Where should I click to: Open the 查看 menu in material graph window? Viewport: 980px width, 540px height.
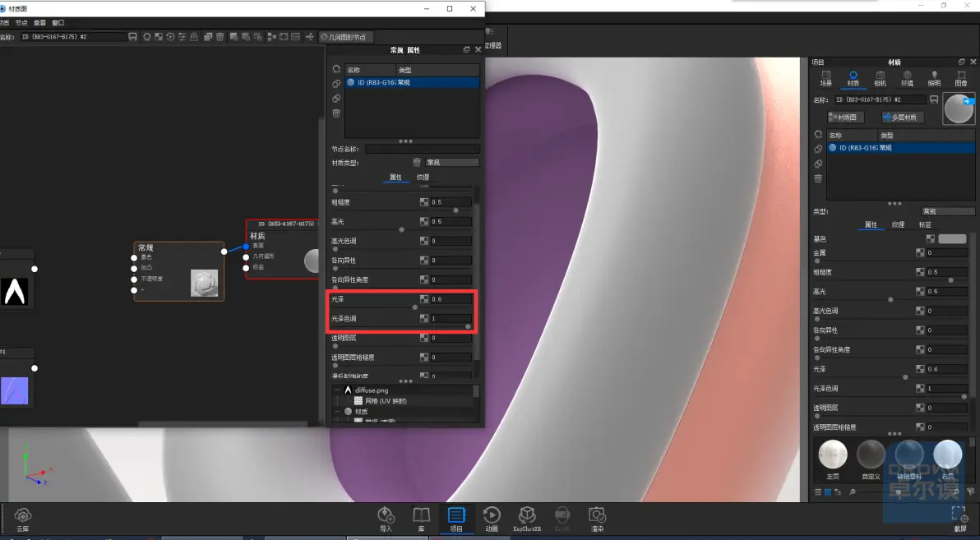39,22
